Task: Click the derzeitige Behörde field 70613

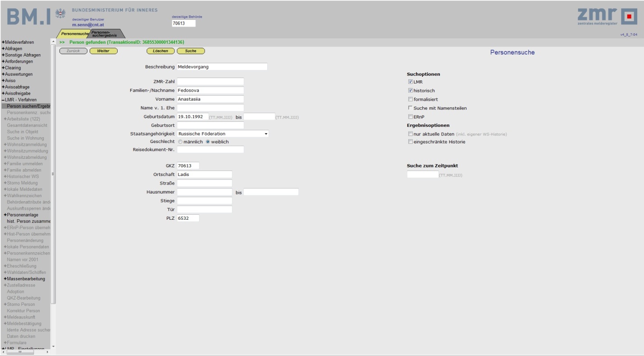Action: pos(184,23)
